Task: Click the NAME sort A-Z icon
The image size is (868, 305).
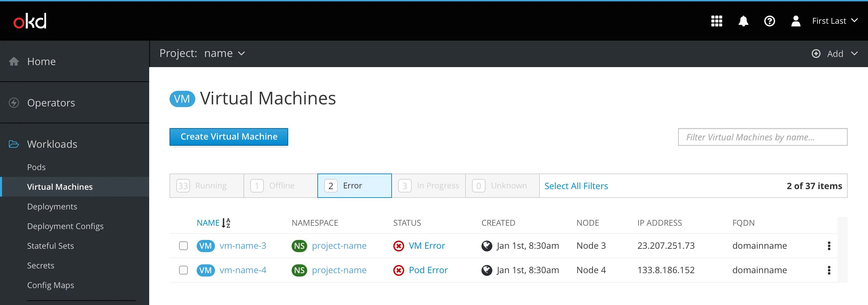Action: pyautogui.click(x=226, y=223)
